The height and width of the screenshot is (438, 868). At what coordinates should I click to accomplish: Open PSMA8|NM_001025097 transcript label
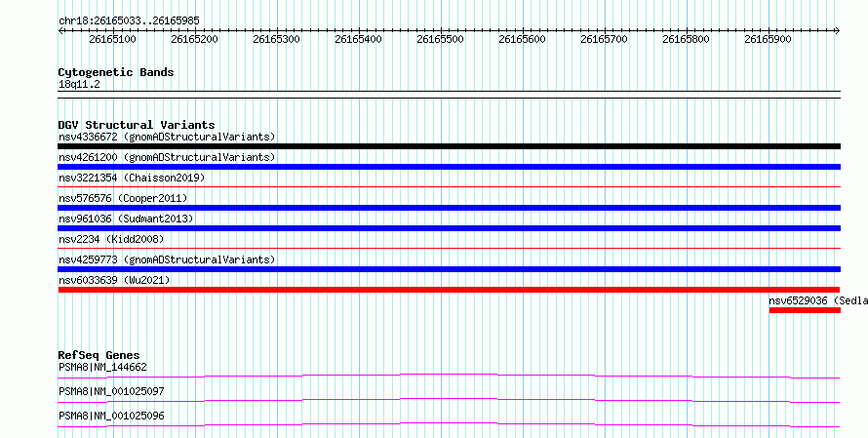click(x=111, y=391)
